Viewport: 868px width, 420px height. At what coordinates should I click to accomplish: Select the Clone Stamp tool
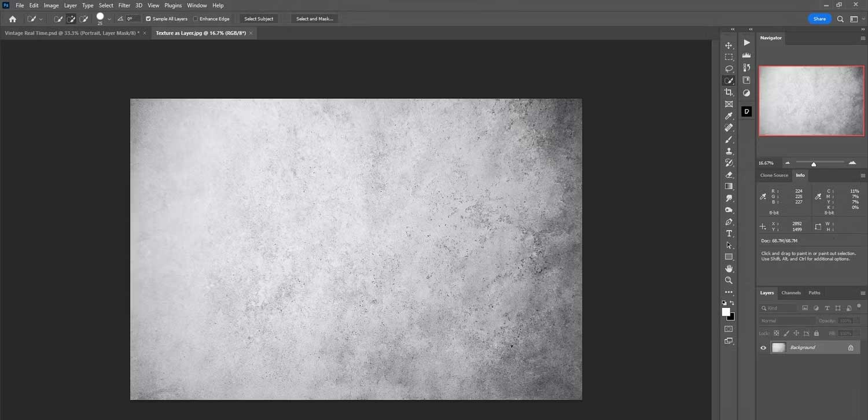pos(729,151)
